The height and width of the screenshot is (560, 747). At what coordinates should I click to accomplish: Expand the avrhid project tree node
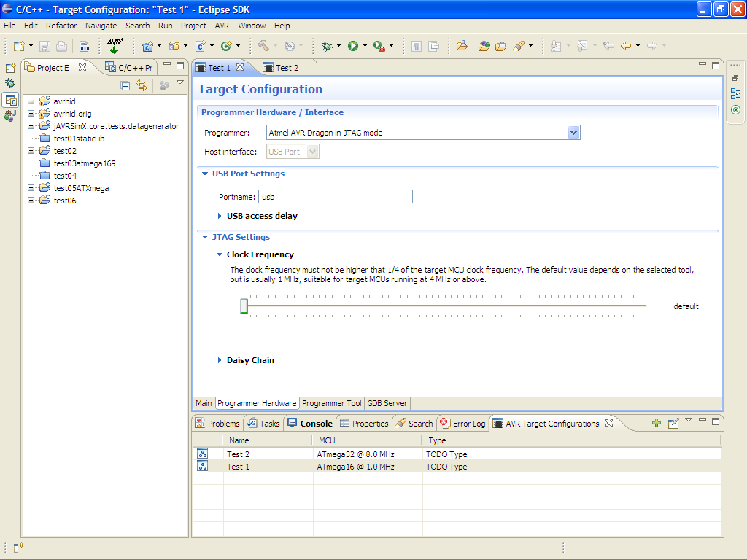[x=31, y=101]
